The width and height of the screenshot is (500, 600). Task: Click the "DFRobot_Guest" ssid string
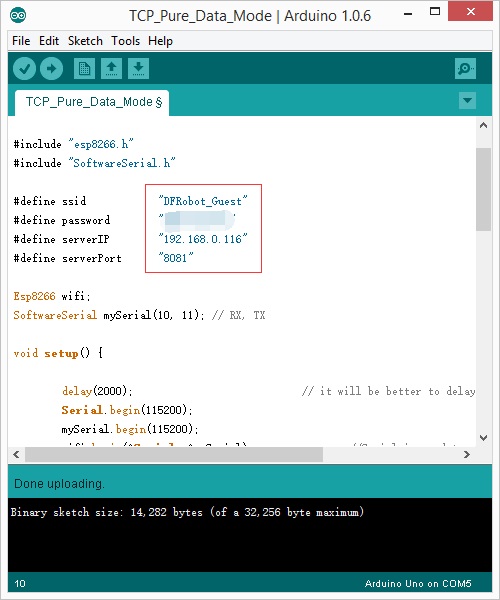pos(203,201)
